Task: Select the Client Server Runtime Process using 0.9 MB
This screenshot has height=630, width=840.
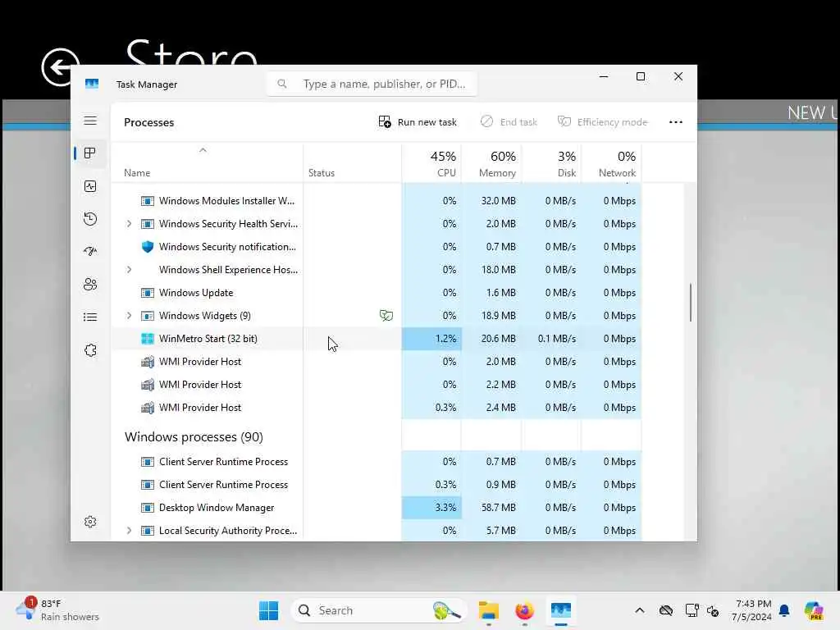Action: click(x=376, y=485)
